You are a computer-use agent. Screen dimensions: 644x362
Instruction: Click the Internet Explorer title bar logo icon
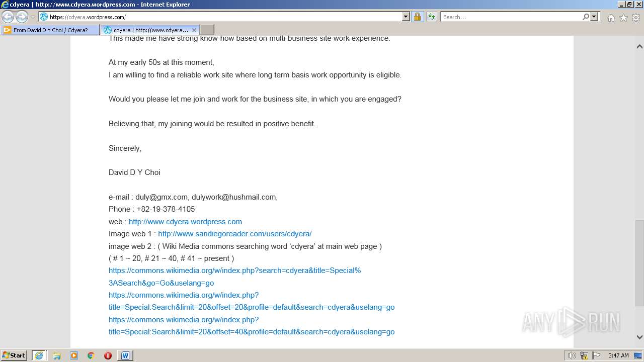5,5
